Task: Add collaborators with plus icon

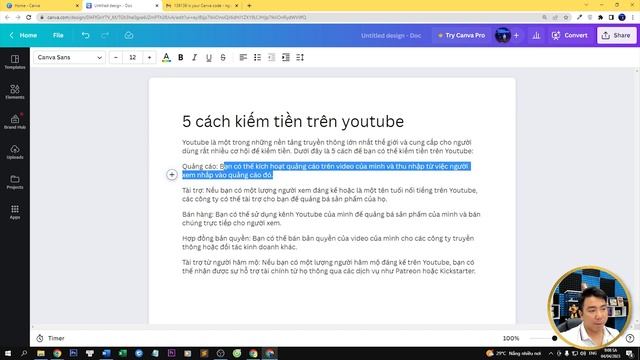Action: pyautogui.click(x=516, y=36)
